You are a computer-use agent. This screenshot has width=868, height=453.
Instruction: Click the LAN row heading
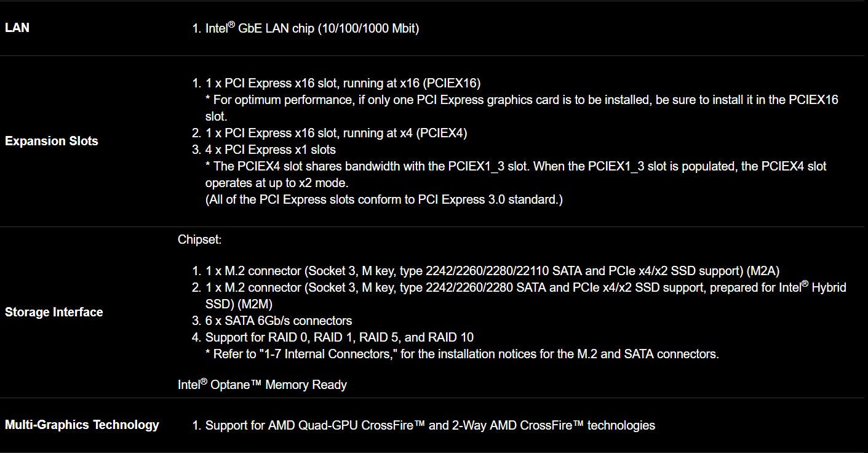17,28
